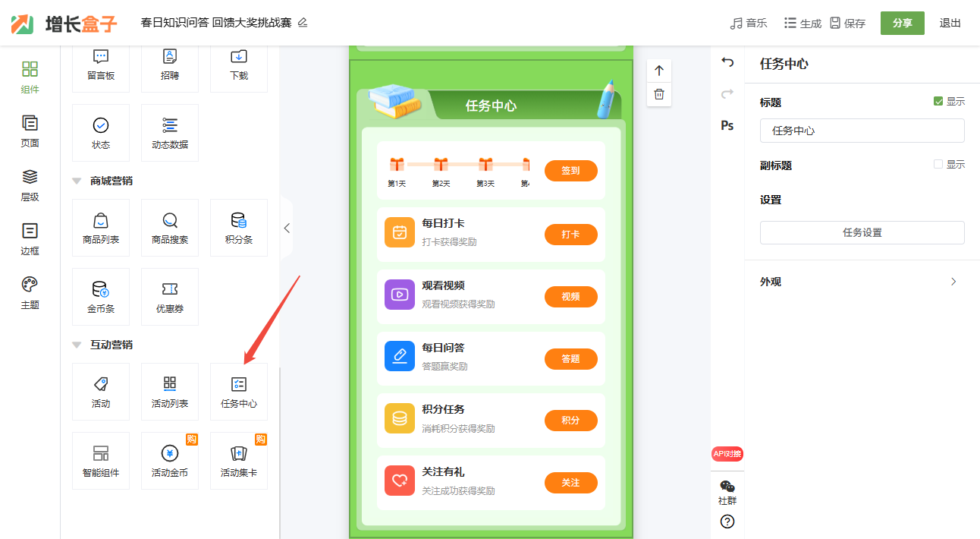Add the 活动列表 activity list component
This screenshot has height=539, width=980.
click(x=170, y=392)
